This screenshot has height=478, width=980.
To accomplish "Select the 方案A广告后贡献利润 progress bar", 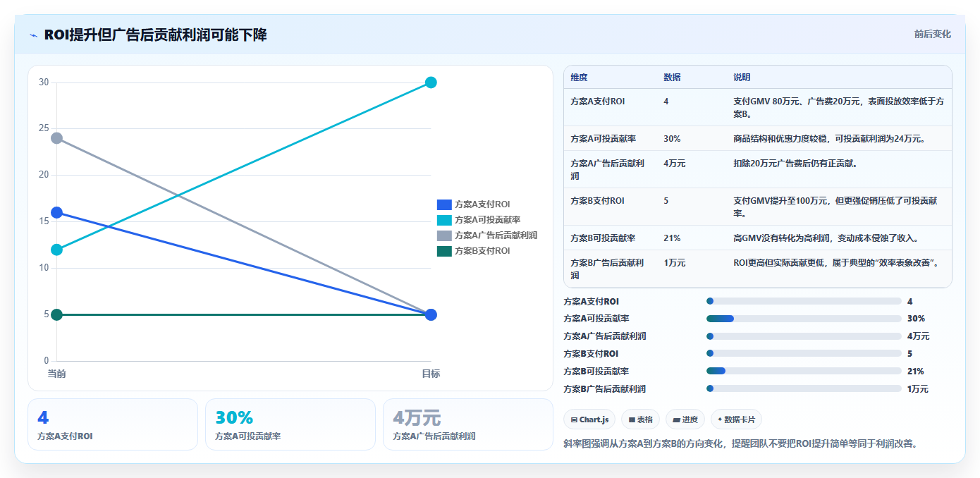I will click(804, 336).
